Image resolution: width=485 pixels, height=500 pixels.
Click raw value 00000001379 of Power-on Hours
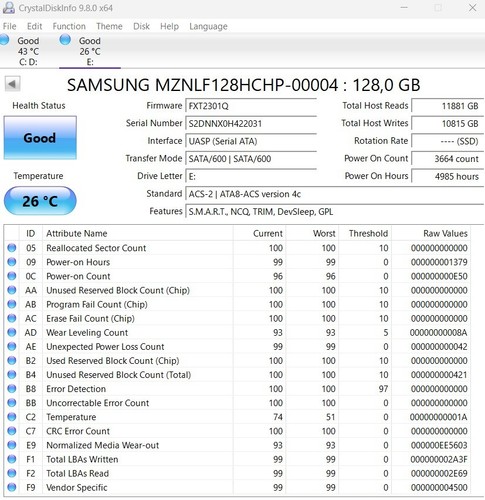tap(439, 262)
